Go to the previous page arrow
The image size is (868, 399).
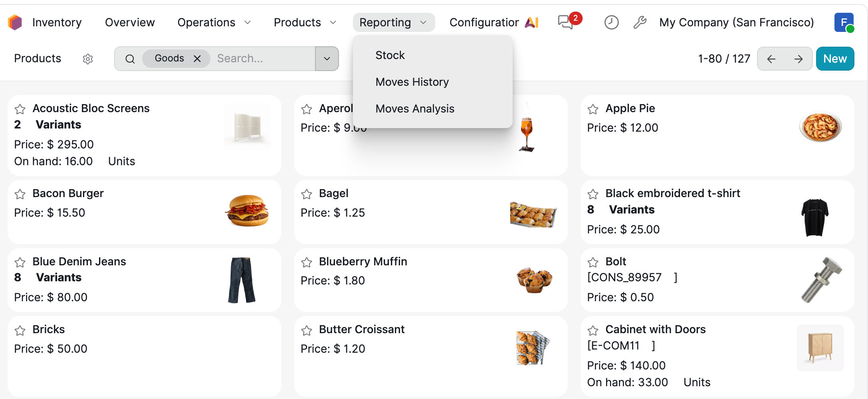coord(771,59)
